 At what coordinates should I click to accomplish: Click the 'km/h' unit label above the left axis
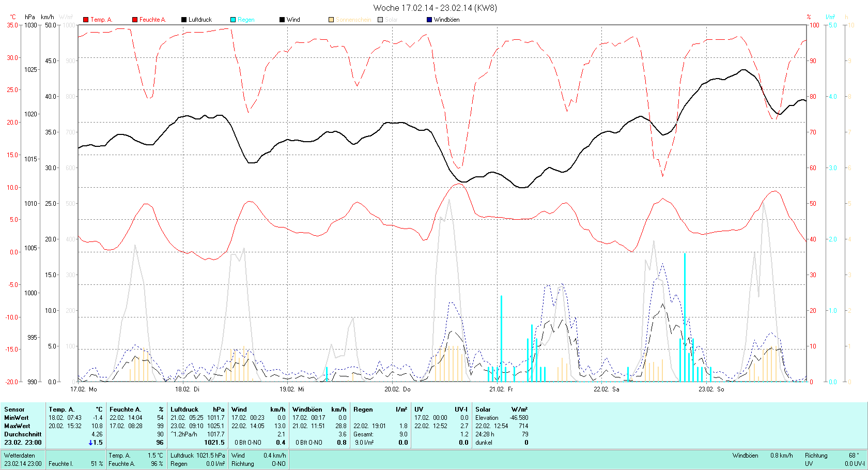click(x=47, y=17)
